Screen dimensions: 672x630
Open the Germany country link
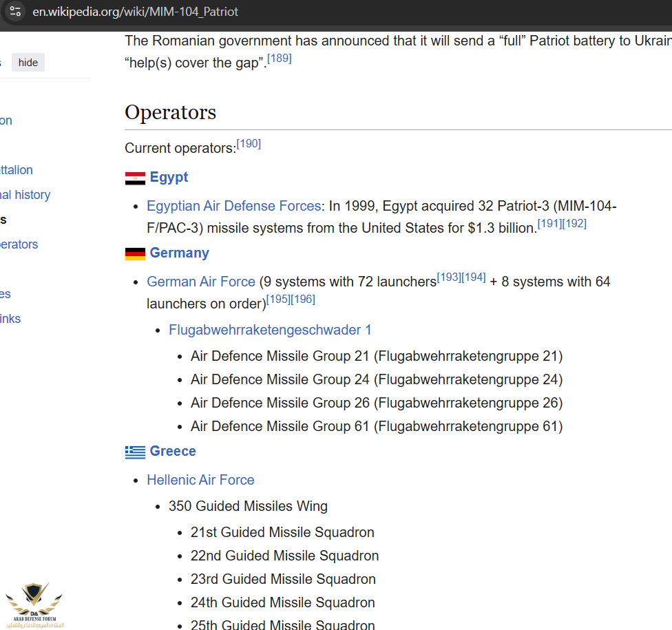coord(179,253)
